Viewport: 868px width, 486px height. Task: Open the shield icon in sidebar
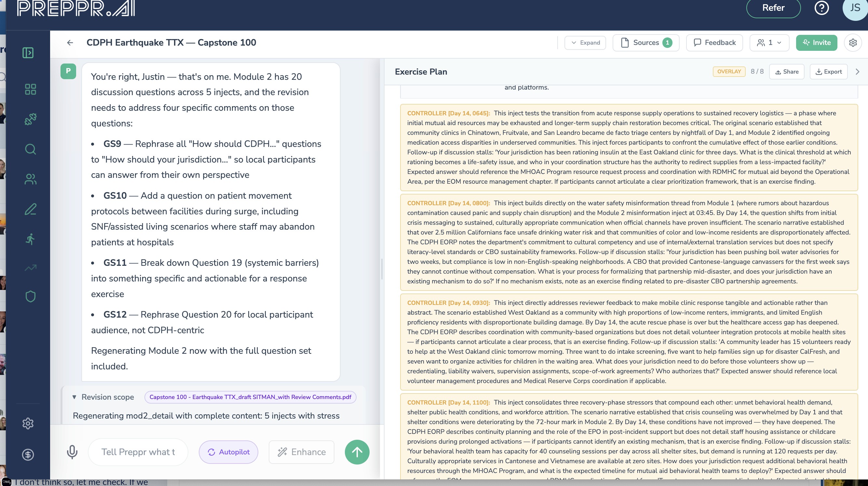coord(30,296)
